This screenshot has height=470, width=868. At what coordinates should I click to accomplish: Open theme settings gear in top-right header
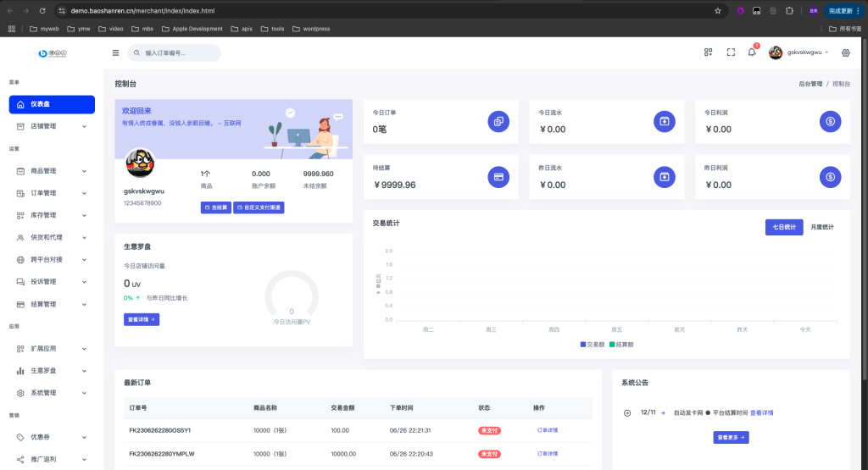click(x=846, y=53)
